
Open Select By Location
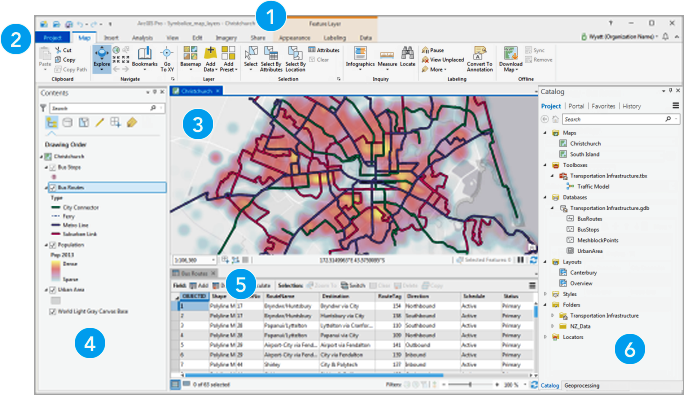pyautogui.click(x=295, y=58)
